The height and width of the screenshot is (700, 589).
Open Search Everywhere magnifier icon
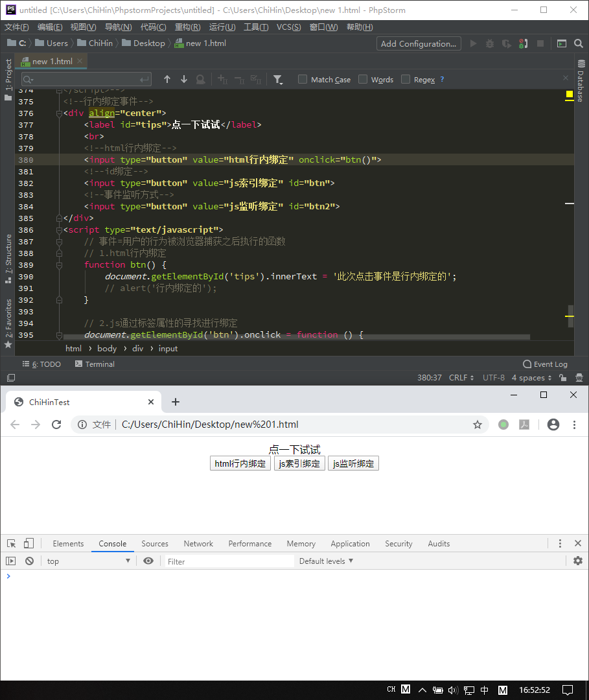[579, 43]
